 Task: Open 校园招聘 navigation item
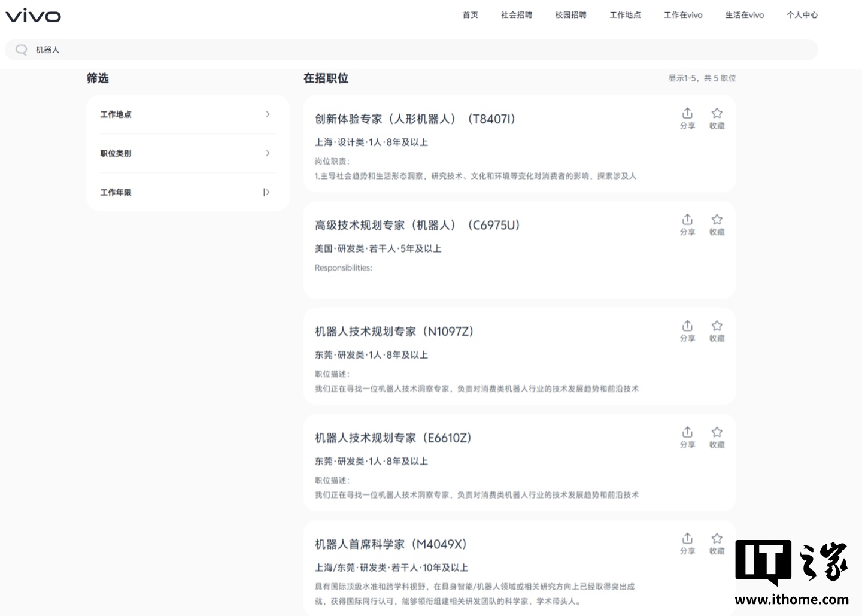coord(570,15)
